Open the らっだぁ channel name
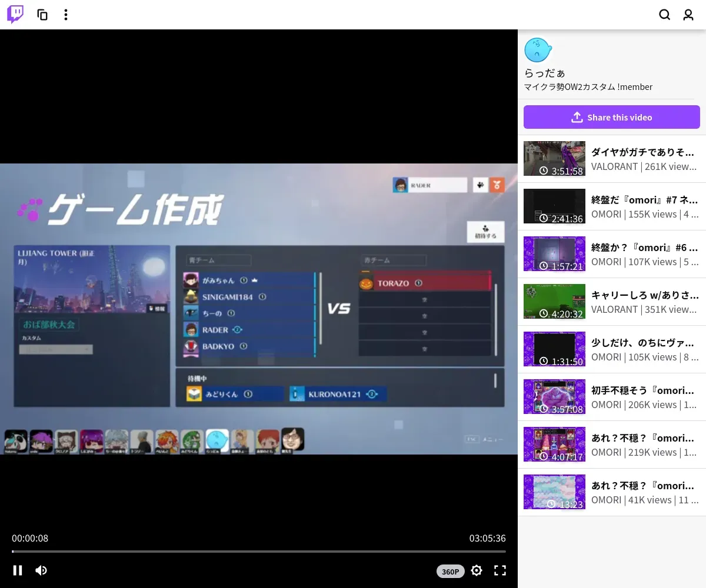 click(545, 73)
